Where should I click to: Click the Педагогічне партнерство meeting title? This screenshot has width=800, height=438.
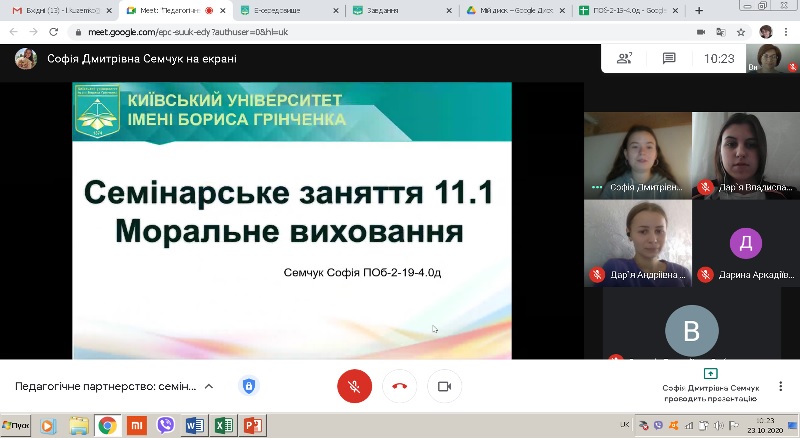106,386
